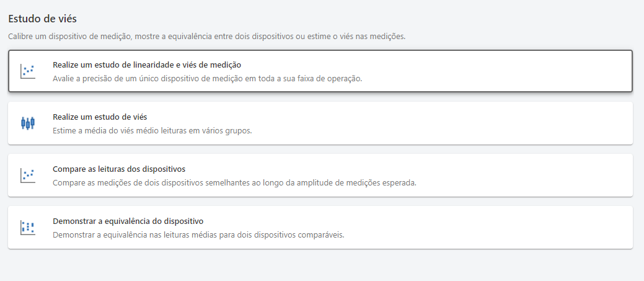This screenshot has width=644, height=281.
Task: Open 'Demonstrar a equivalência do dispositivo' title
Action: [x=128, y=221]
